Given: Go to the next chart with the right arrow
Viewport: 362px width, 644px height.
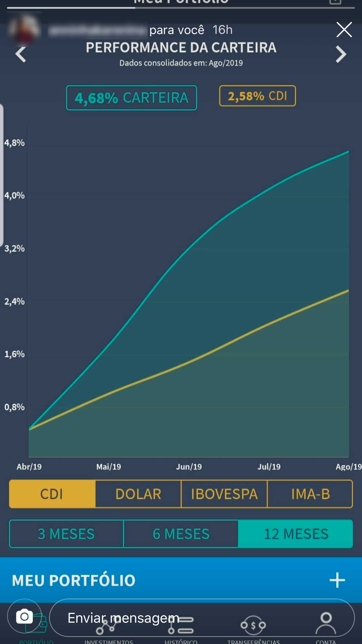Looking at the screenshot, I should coord(341,54).
